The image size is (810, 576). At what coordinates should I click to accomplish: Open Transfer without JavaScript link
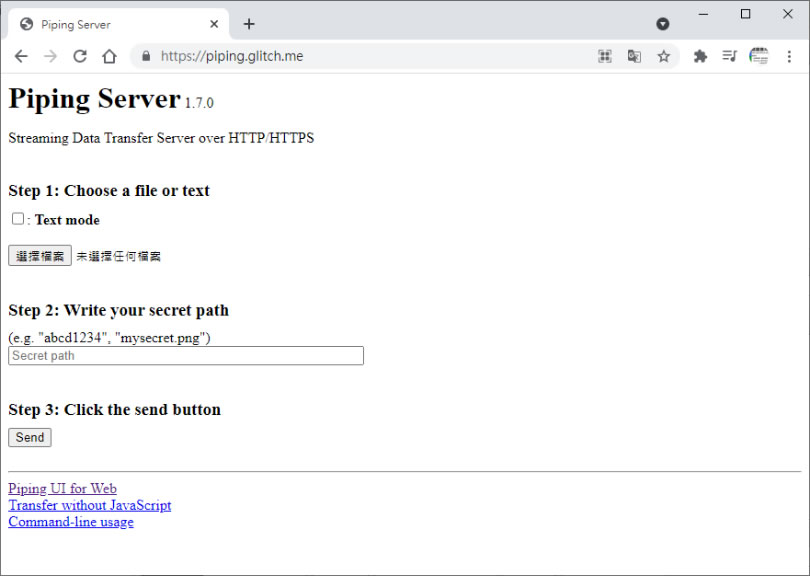pos(90,505)
